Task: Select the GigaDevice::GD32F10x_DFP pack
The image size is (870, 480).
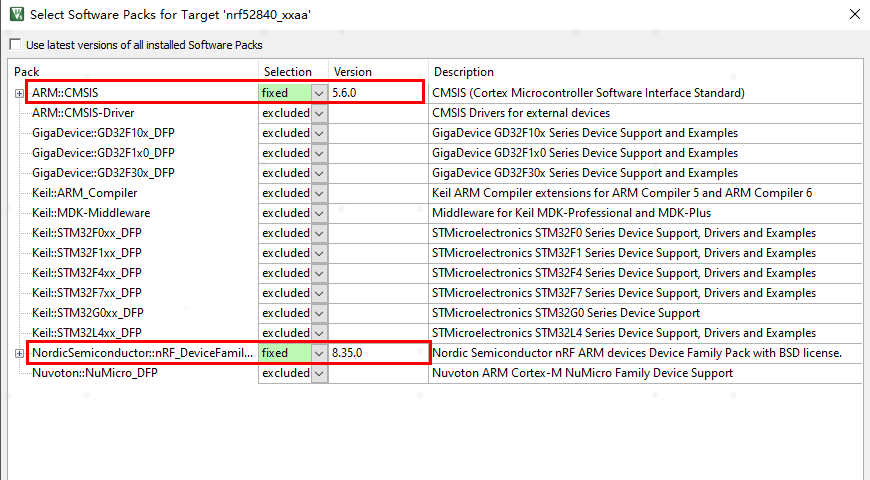Action: coord(103,133)
